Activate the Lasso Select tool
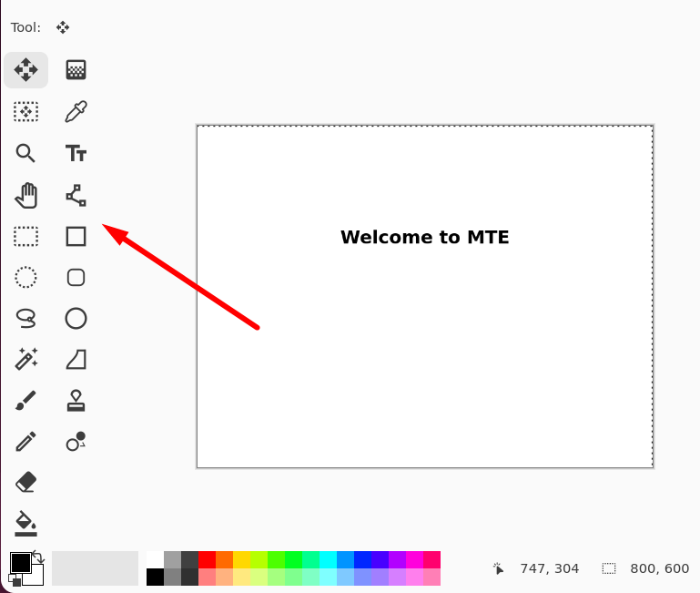Viewport: 700px width, 593px height. (x=25, y=319)
